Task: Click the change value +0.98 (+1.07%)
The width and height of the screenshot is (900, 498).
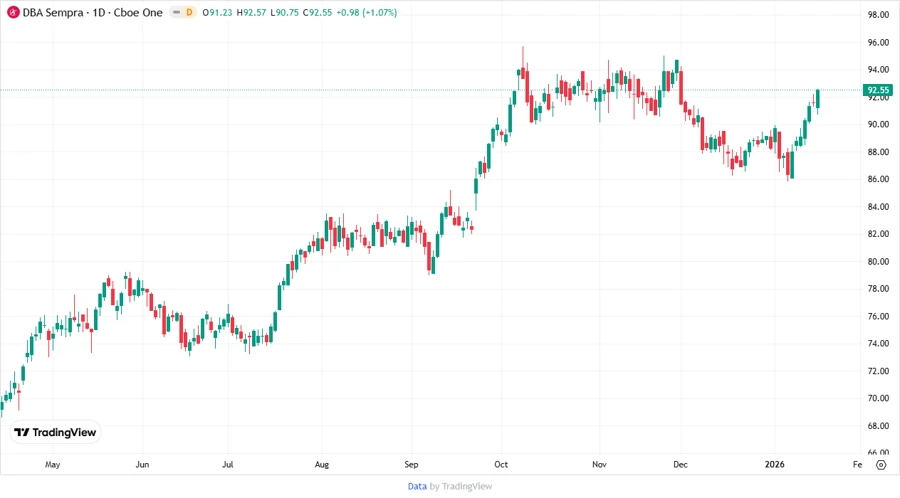Action: (367, 13)
